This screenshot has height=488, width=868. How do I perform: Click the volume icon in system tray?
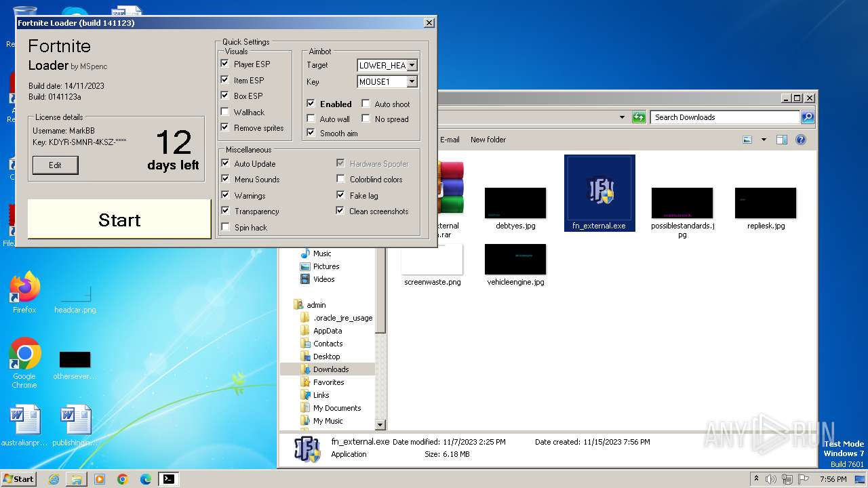tap(772, 479)
